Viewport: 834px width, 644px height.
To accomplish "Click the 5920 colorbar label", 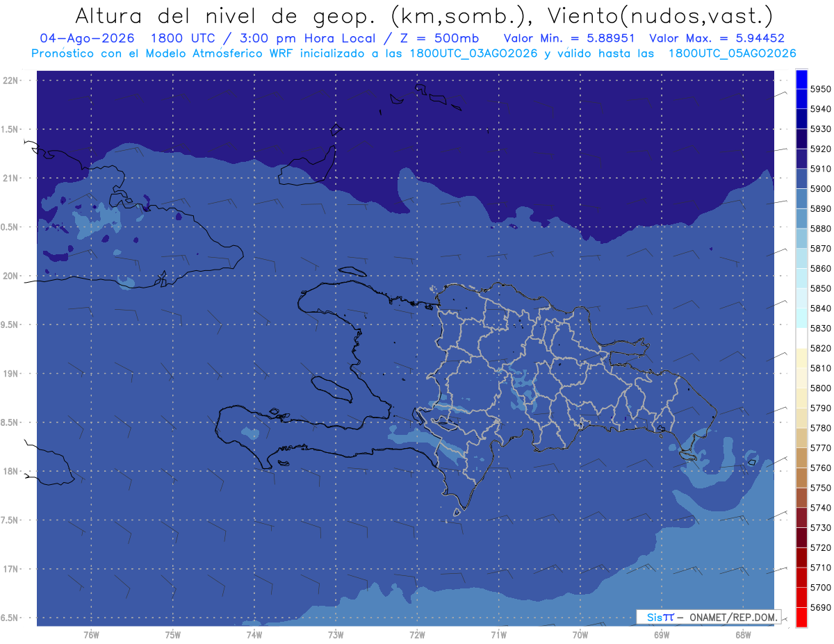I will [820, 149].
